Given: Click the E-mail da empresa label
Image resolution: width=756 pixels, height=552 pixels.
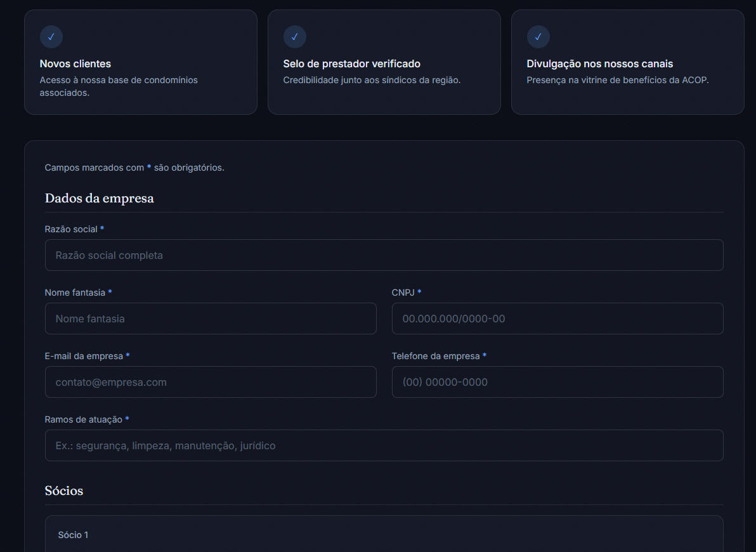Looking at the screenshot, I should click(x=88, y=356).
